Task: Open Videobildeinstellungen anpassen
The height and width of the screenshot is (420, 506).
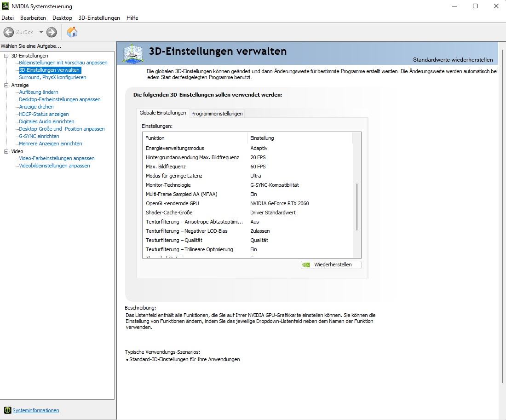Action: [54, 166]
